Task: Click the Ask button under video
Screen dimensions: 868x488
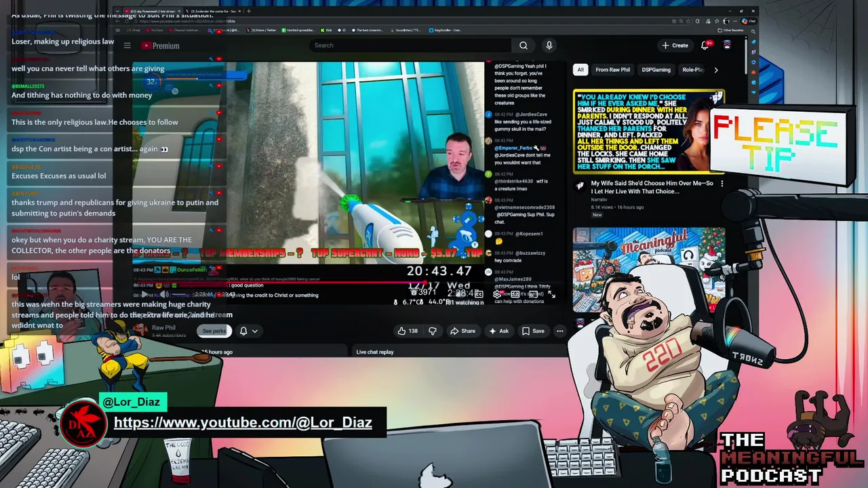Action: point(498,331)
